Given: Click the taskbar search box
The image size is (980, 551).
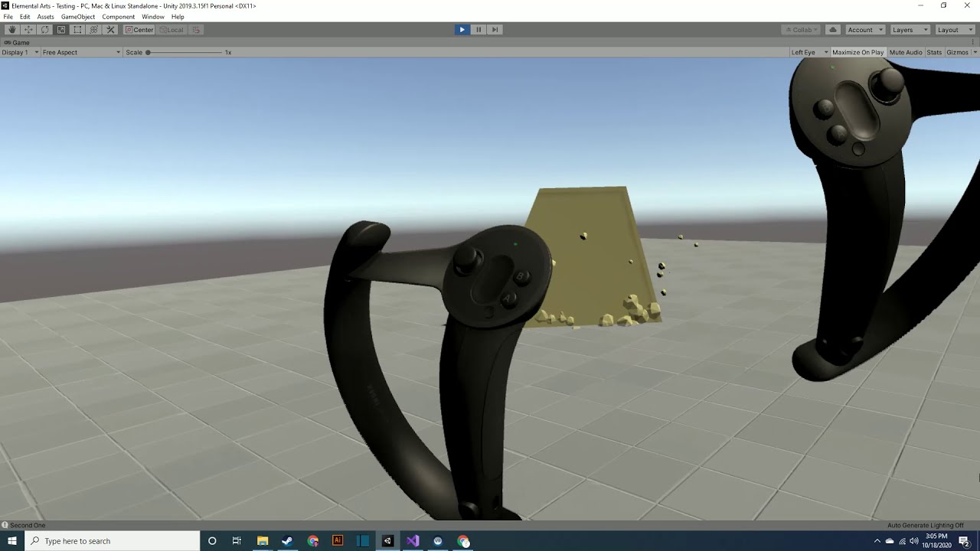Looking at the screenshot, I should tap(112, 541).
